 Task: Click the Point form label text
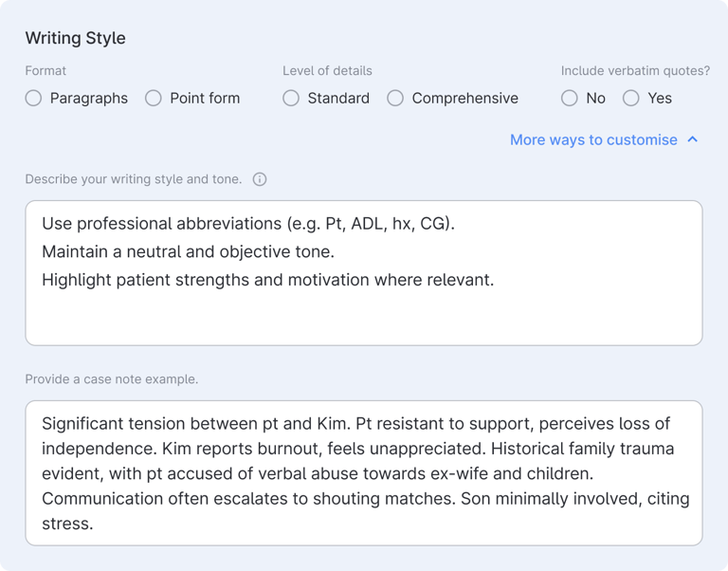[x=205, y=99]
